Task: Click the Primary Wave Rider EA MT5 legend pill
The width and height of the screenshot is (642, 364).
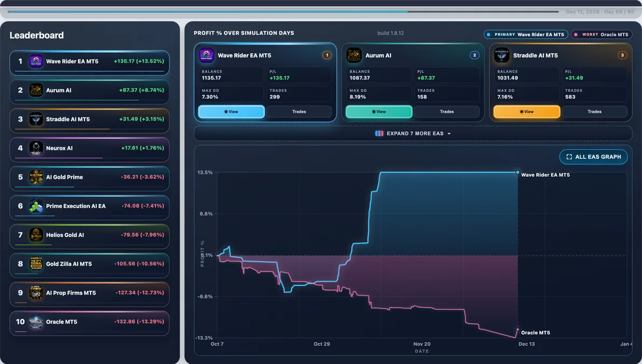Action: pyautogui.click(x=526, y=34)
